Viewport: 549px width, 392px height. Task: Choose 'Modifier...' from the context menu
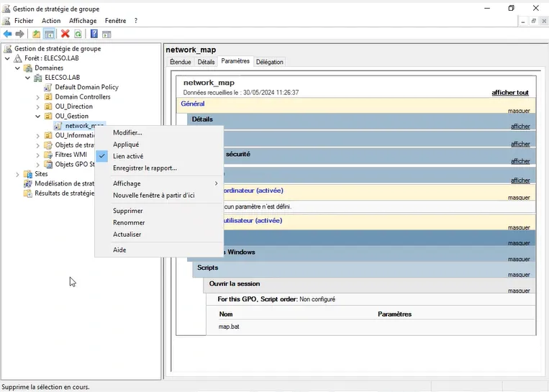[127, 132]
